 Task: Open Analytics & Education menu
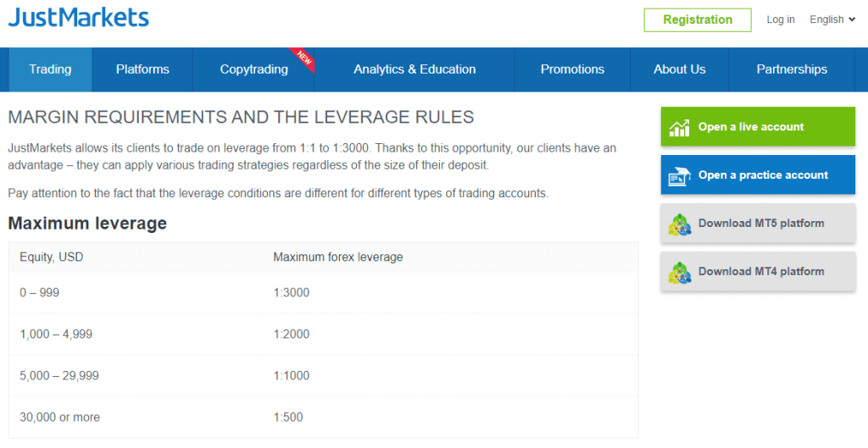coord(415,69)
